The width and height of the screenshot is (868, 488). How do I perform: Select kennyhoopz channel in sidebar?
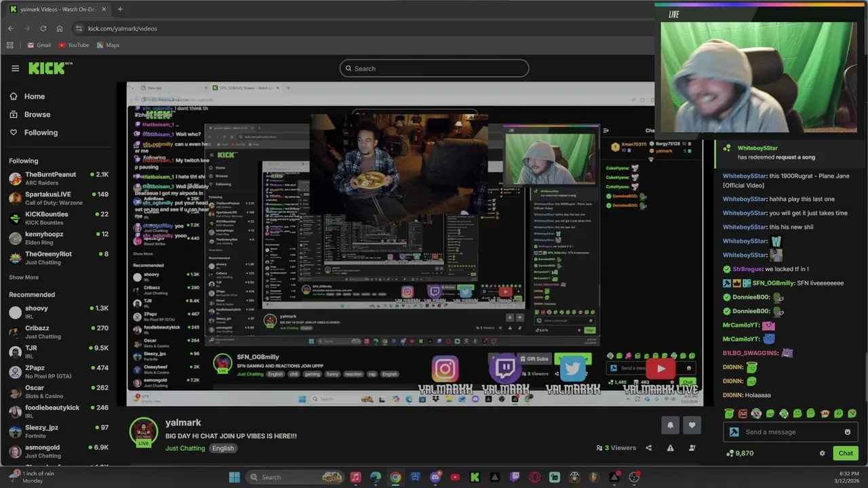click(x=58, y=238)
